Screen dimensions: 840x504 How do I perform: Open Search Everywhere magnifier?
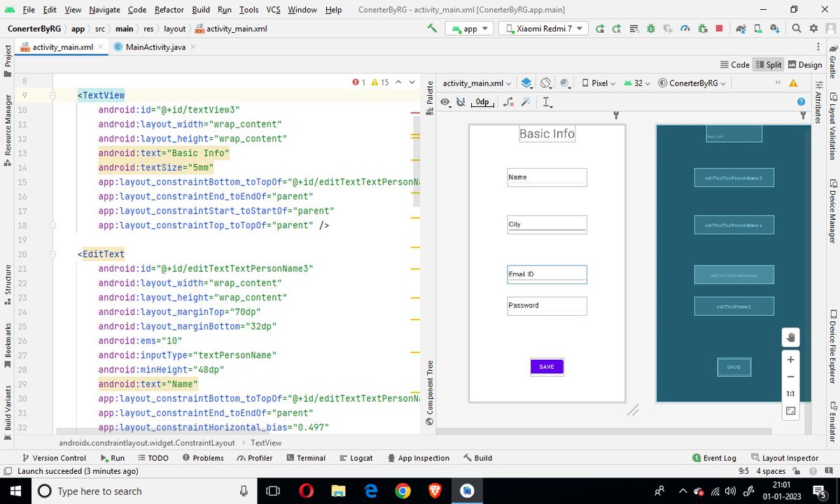pos(797,28)
